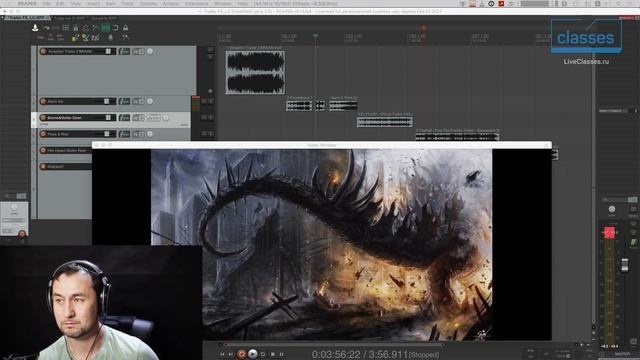Toggle the padlock locking icon in toolbar
The image size is (640, 360).
125,28
